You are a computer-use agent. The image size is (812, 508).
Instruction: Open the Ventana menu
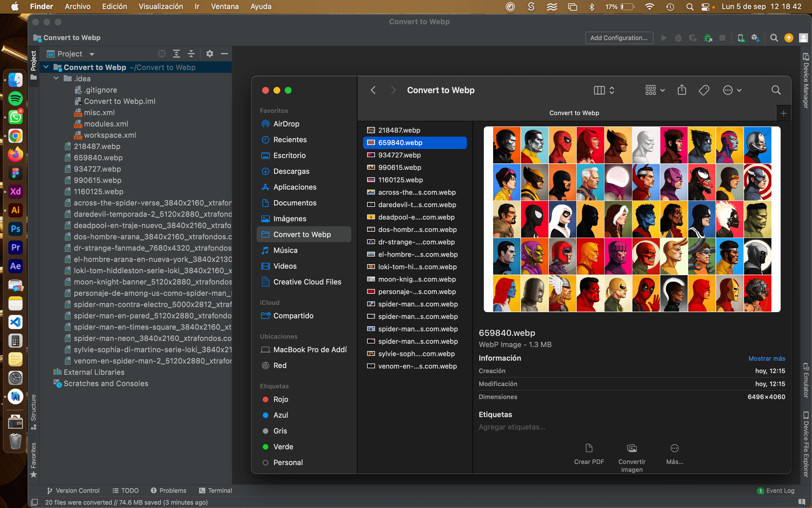click(225, 7)
